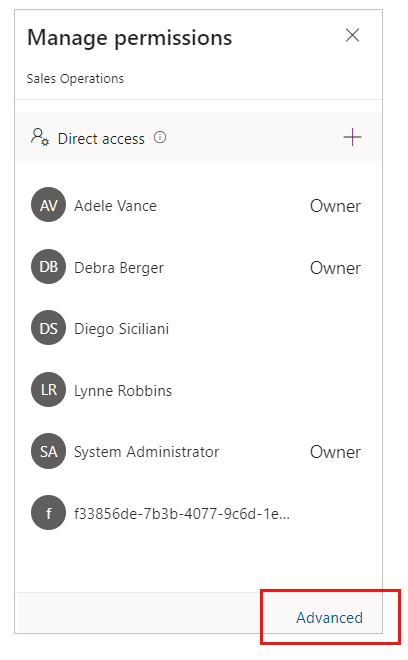The width and height of the screenshot is (408, 660).
Task: Open the Advanced permissions link
Action: pos(329,617)
